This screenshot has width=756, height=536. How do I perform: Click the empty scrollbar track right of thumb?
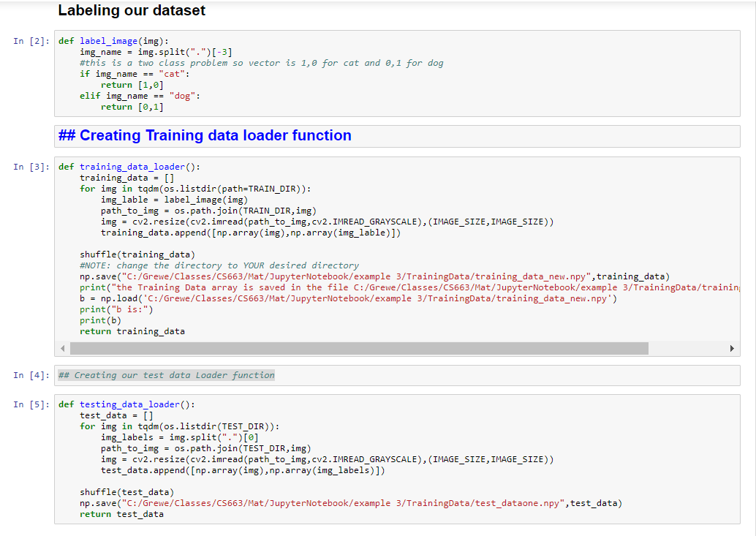click(687, 349)
